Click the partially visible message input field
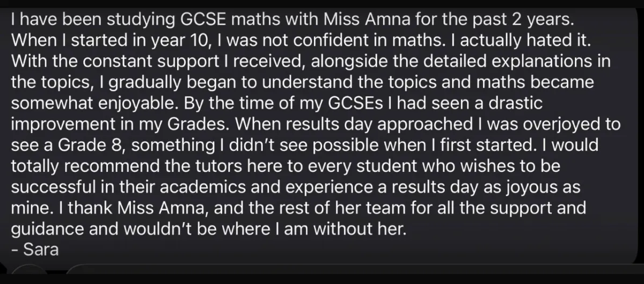This screenshot has height=284, width=644. (354, 268)
